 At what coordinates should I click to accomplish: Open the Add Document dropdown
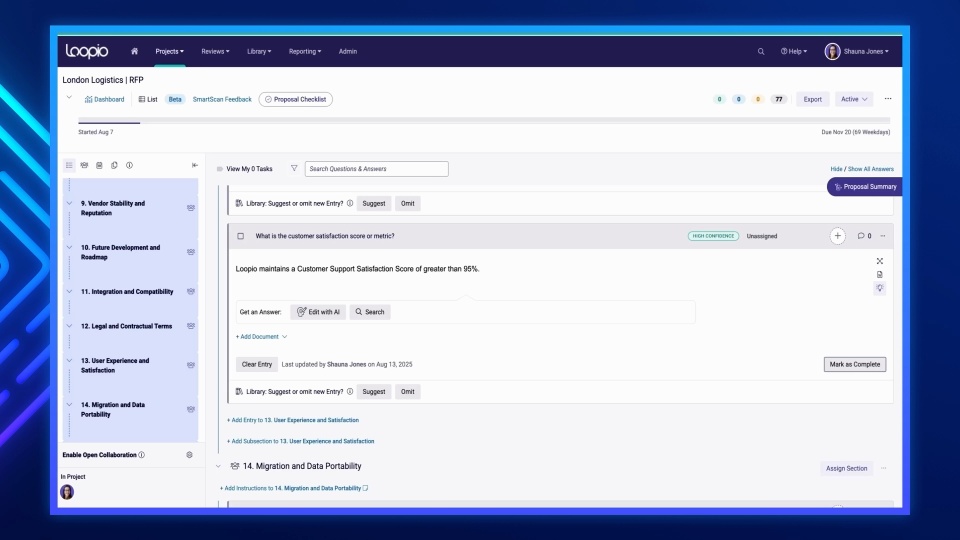point(261,337)
